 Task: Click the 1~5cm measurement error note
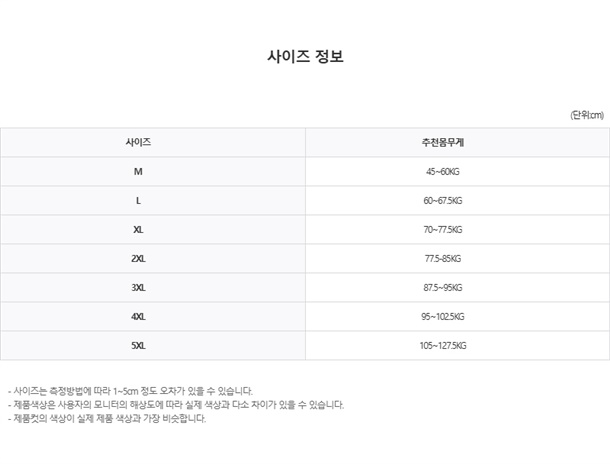(130, 391)
